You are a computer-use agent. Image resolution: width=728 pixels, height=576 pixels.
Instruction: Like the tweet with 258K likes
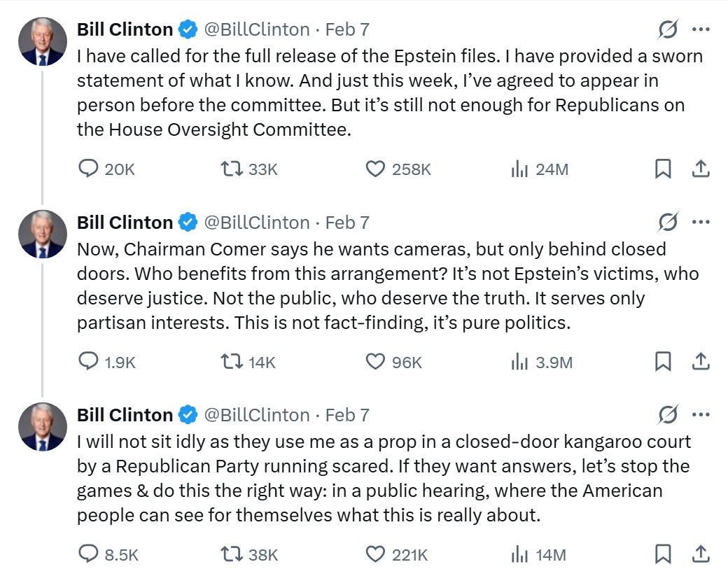(x=376, y=169)
